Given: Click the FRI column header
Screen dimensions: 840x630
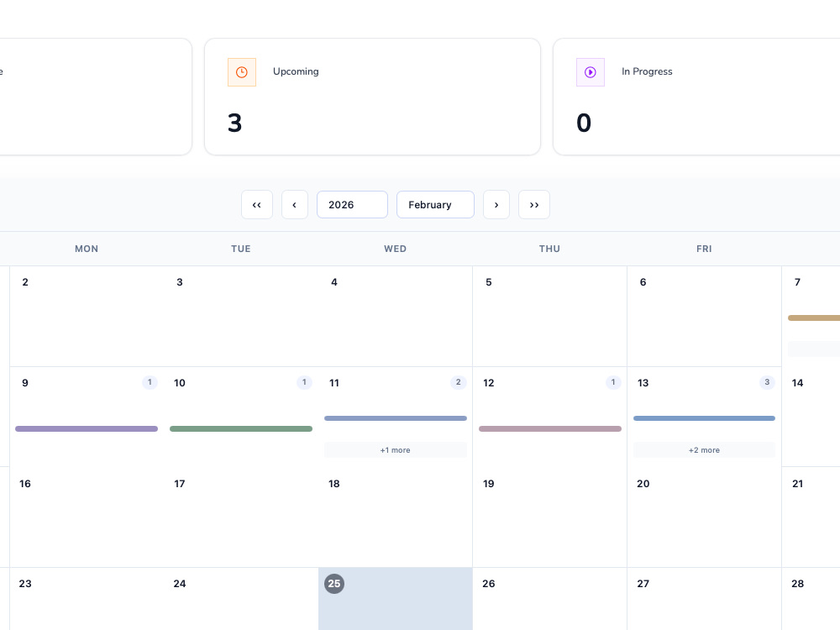Looking at the screenshot, I should 704,249.
